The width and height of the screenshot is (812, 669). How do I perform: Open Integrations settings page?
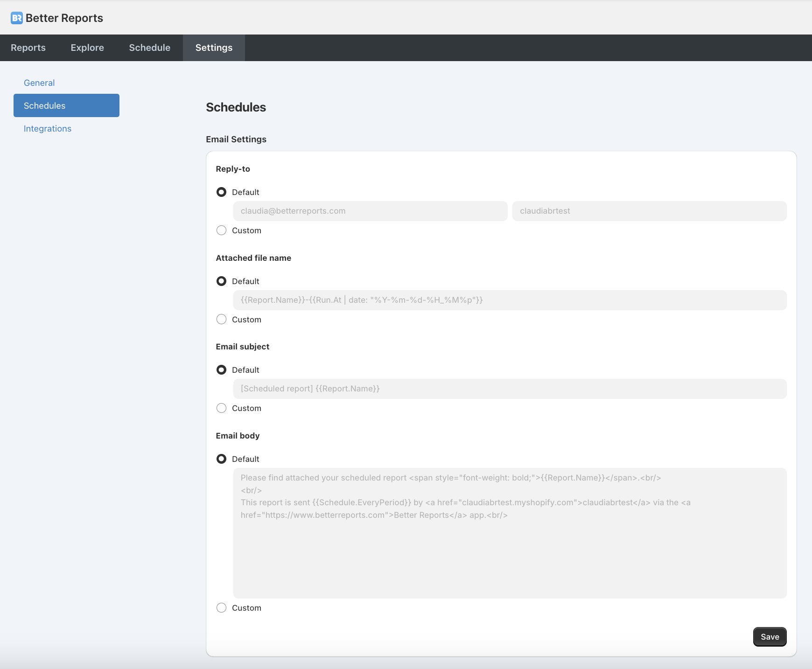pyautogui.click(x=48, y=128)
